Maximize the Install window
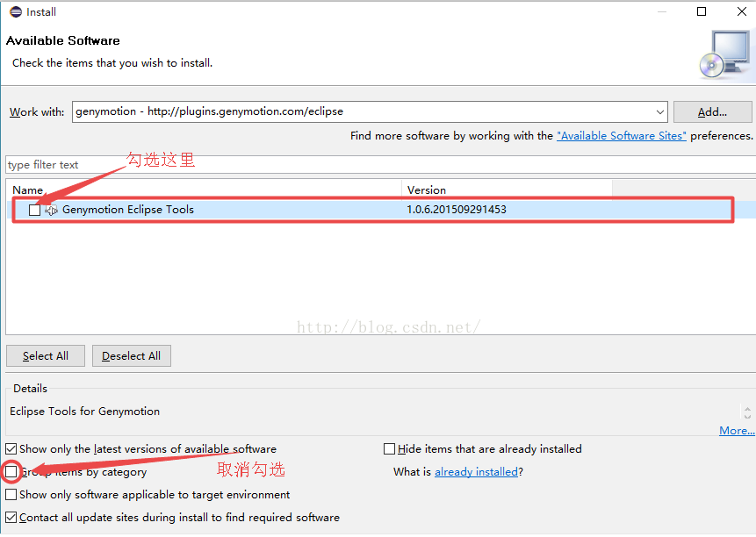Viewport: 756px width, 537px height. click(702, 11)
